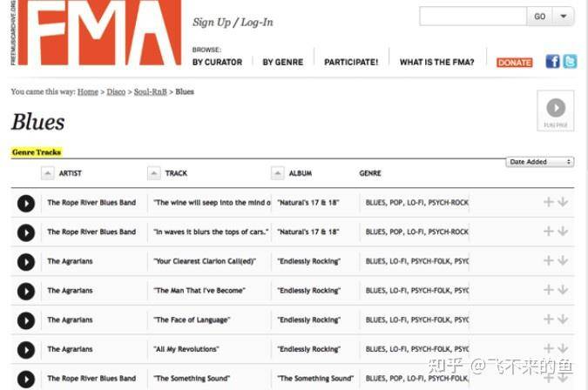The image size is (588, 390).
Task: Open the Participate! menu
Action: (351, 62)
